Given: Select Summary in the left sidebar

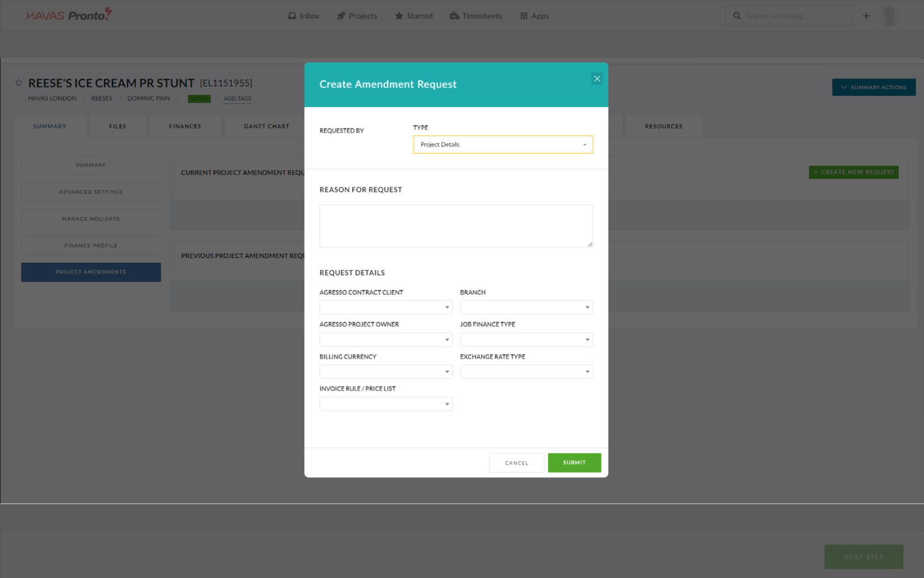Looking at the screenshot, I should coord(91,165).
